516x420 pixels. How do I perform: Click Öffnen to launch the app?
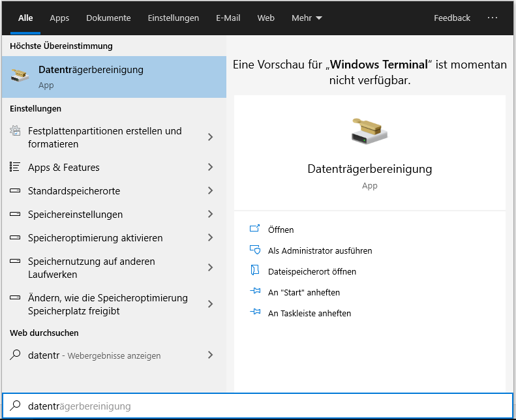(x=281, y=230)
